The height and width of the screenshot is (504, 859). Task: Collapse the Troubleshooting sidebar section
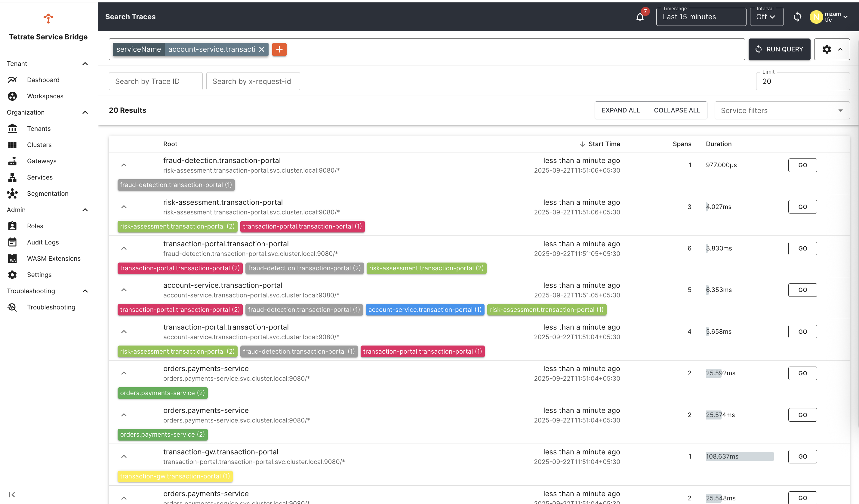(85, 291)
